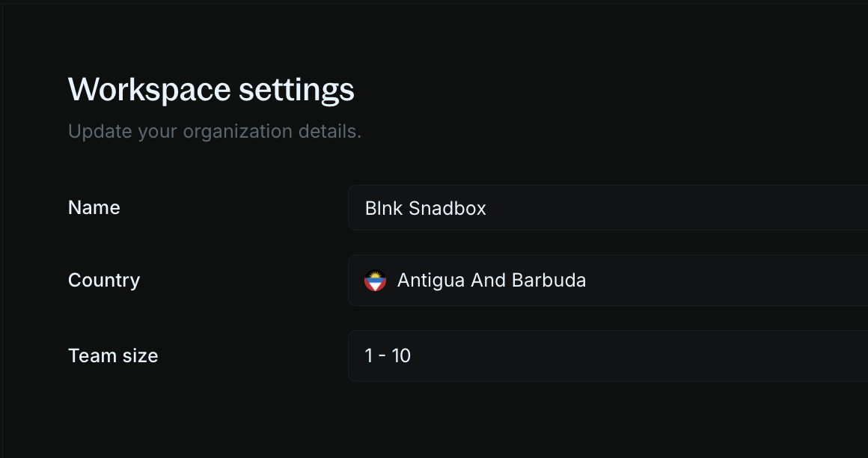Screen dimensions: 868x458
Task: Click the word "Antigua" in Country field
Action: click(x=431, y=281)
